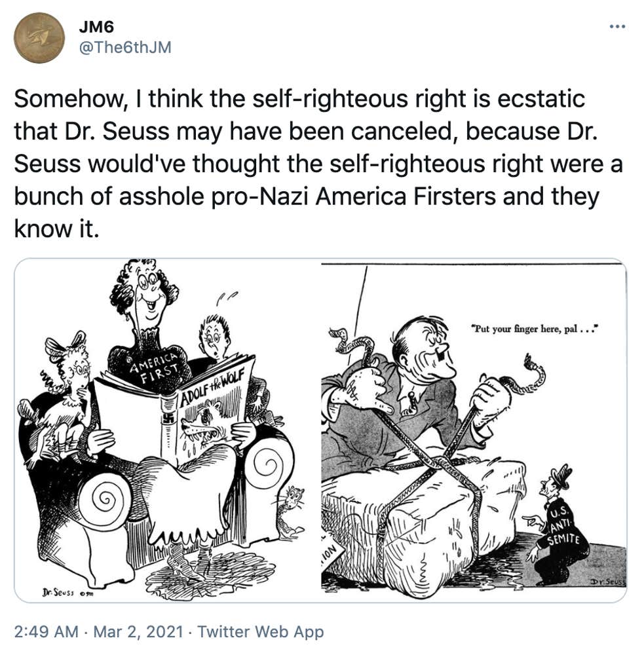Click the Dr. Seuss signature in right cartoon
The height and width of the screenshot is (655, 644).
click(x=607, y=582)
